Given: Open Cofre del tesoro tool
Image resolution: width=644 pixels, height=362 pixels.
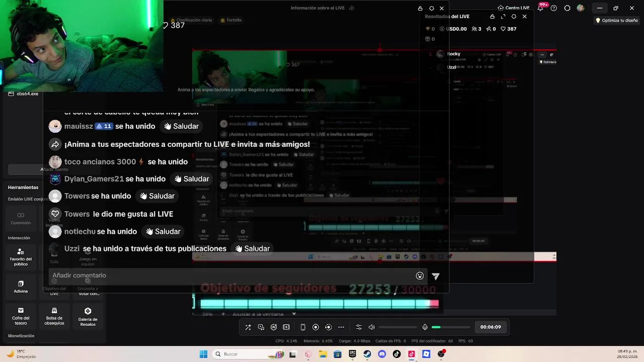Looking at the screenshot, I should point(21,316).
